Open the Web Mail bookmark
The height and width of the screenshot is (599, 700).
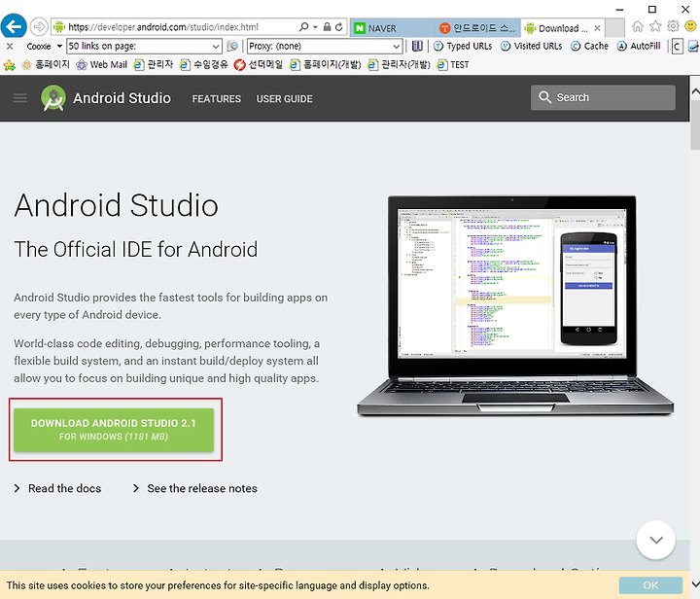[x=101, y=65]
